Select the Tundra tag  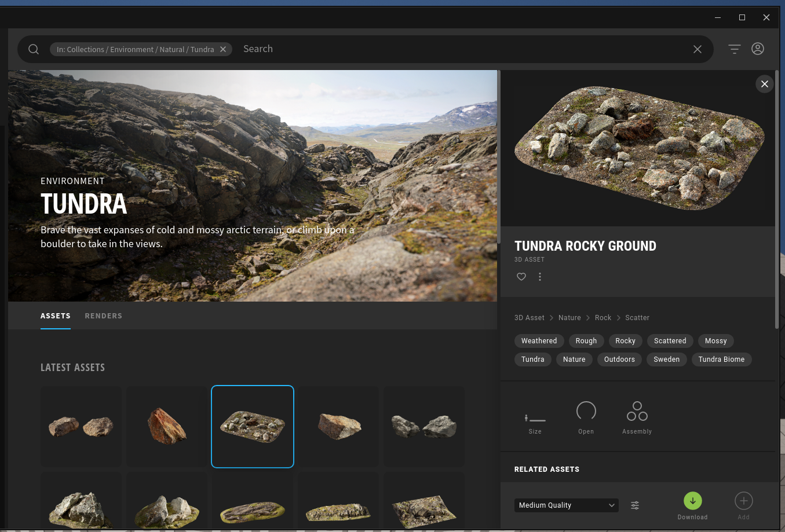533,359
